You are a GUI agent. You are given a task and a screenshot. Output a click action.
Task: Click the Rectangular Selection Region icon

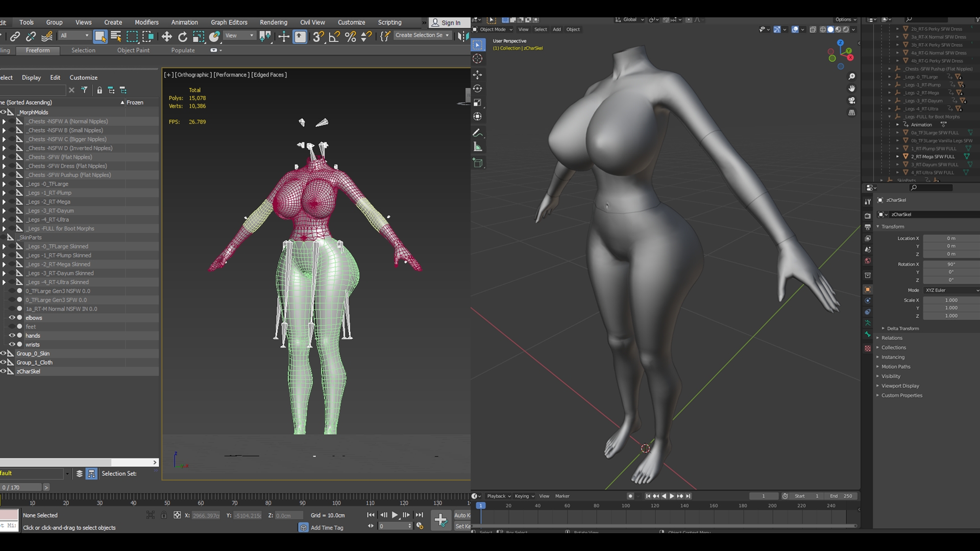(x=132, y=36)
